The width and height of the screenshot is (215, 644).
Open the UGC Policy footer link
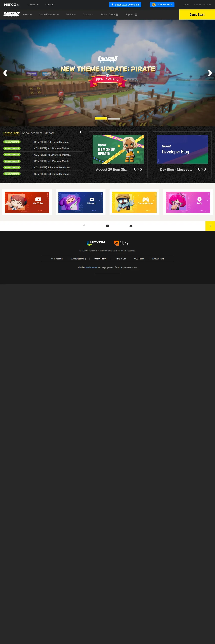139,259
